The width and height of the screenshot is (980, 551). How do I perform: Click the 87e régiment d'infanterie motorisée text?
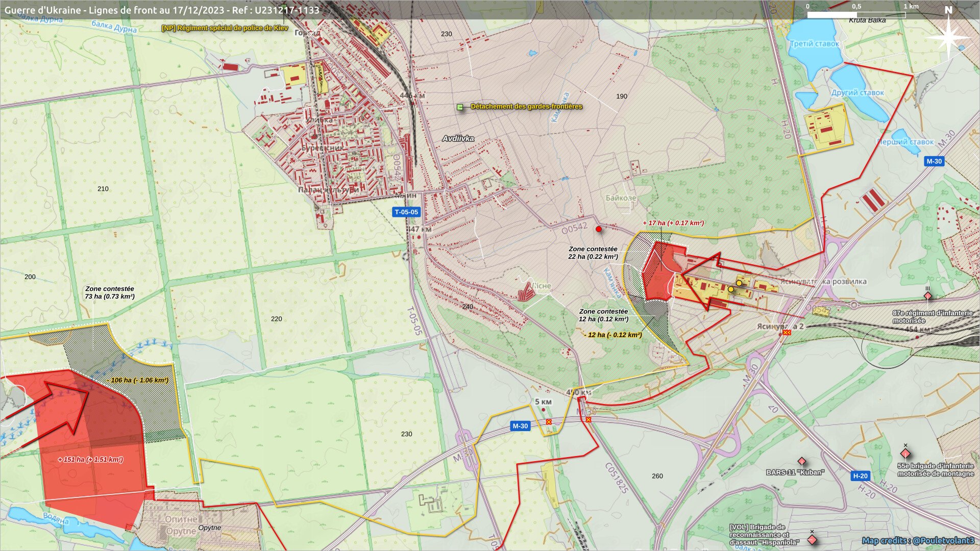click(x=933, y=317)
